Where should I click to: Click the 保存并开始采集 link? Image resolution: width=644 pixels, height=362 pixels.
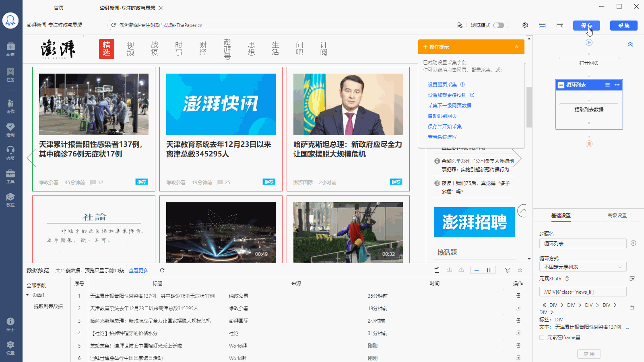pyautogui.click(x=444, y=126)
